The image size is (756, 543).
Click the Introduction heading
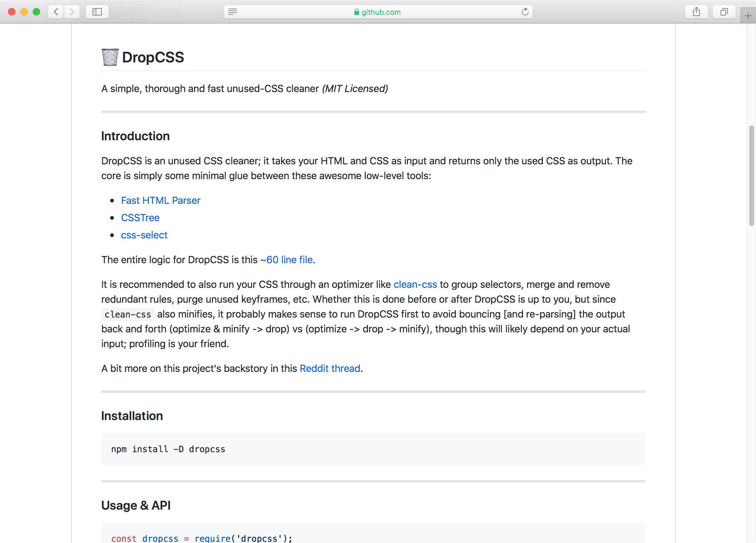[135, 136]
